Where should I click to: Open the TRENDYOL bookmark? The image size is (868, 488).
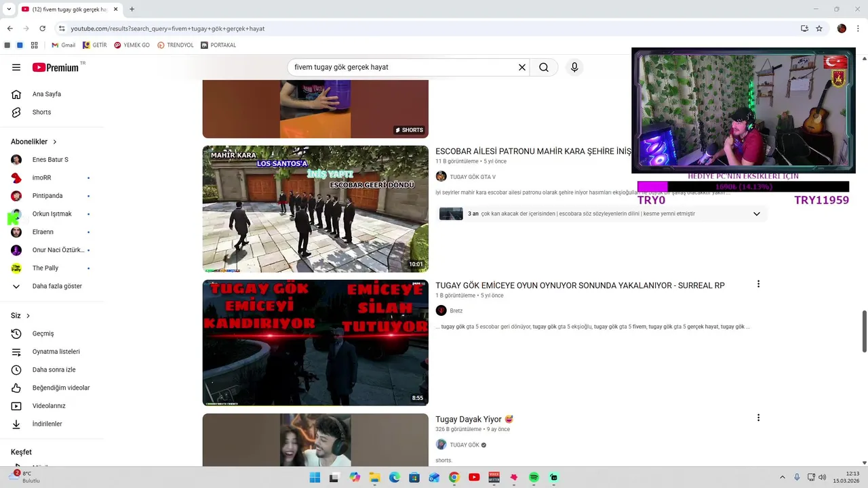point(176,45)
